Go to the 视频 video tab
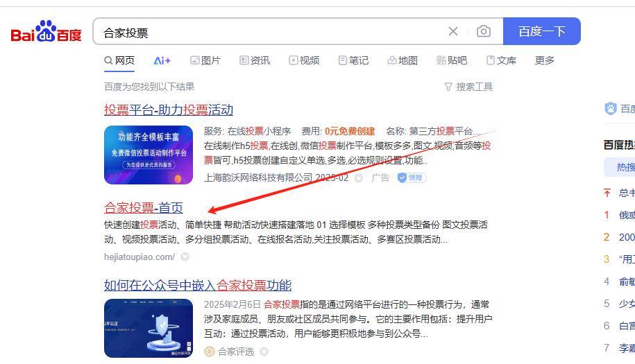Viewport: 635px width, 364px height. pos(304,61)
